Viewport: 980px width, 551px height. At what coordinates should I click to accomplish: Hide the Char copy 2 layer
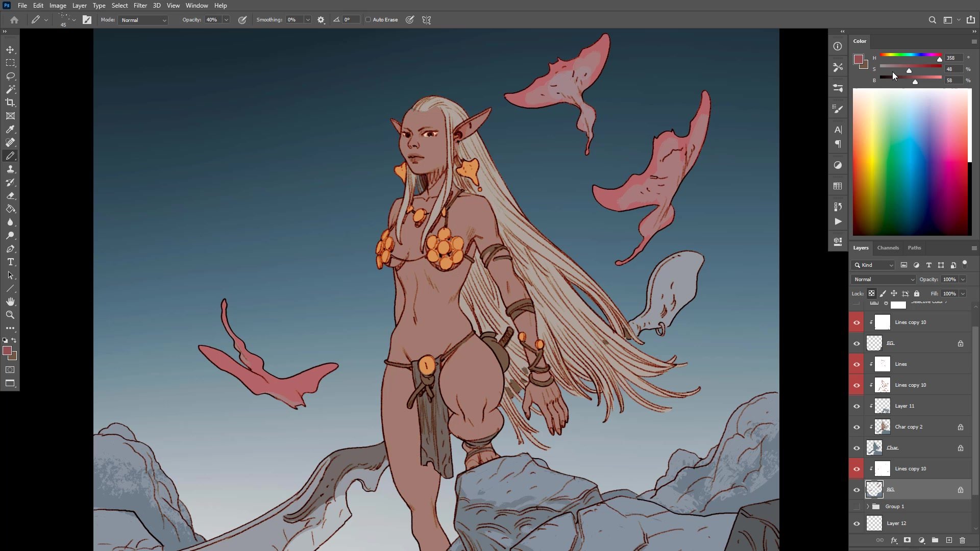pyautogui.click(x=856, y=427)
